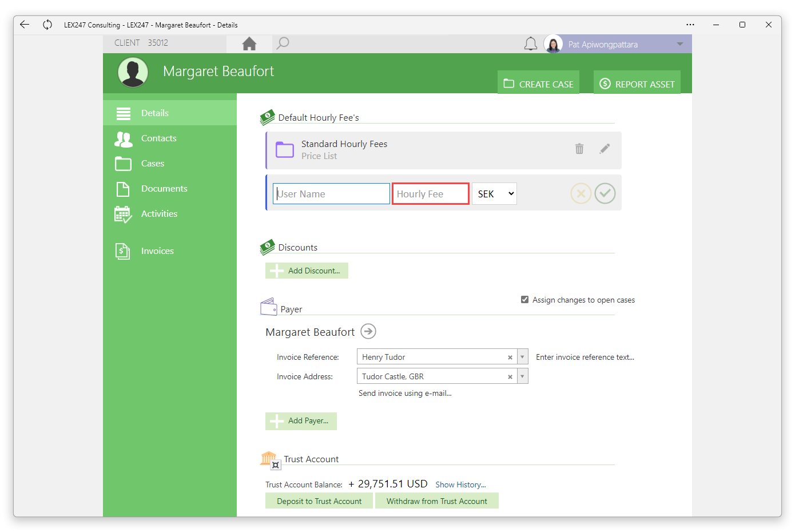795x532 pixels.
Task: Click the Default Hourly Fee's money icon
Action: 267,117
